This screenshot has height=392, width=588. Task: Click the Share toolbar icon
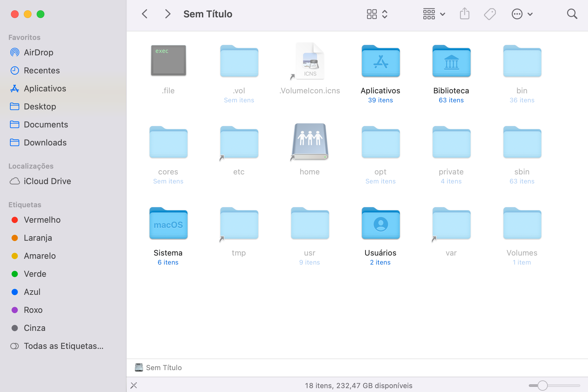tap(464, 14)
